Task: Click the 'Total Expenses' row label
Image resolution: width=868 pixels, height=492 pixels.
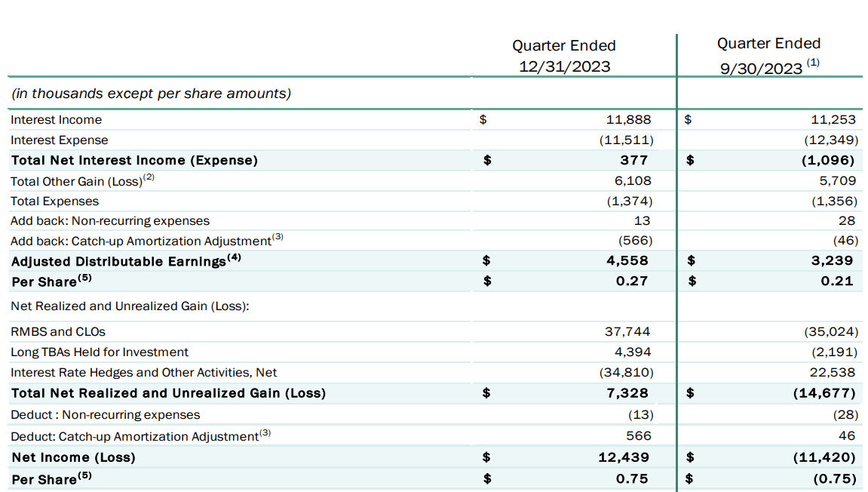Action: [55, 201]
